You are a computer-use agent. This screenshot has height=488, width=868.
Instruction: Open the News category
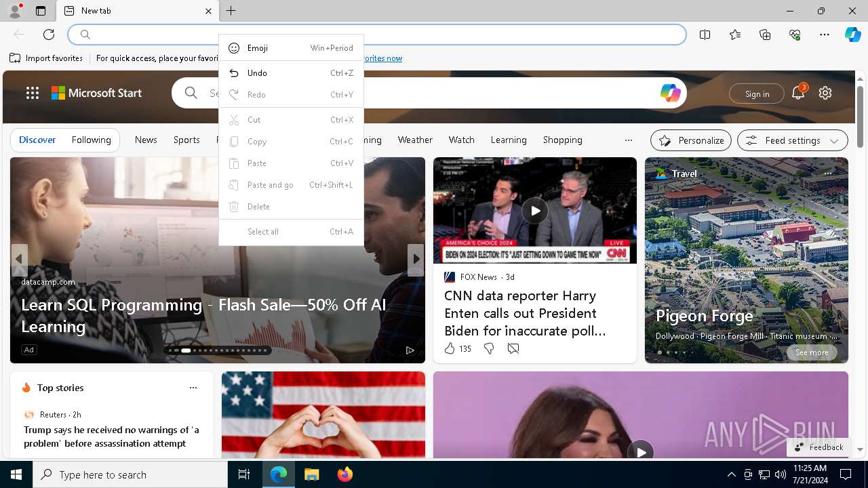pyautogui.click(x=146, y=140)
